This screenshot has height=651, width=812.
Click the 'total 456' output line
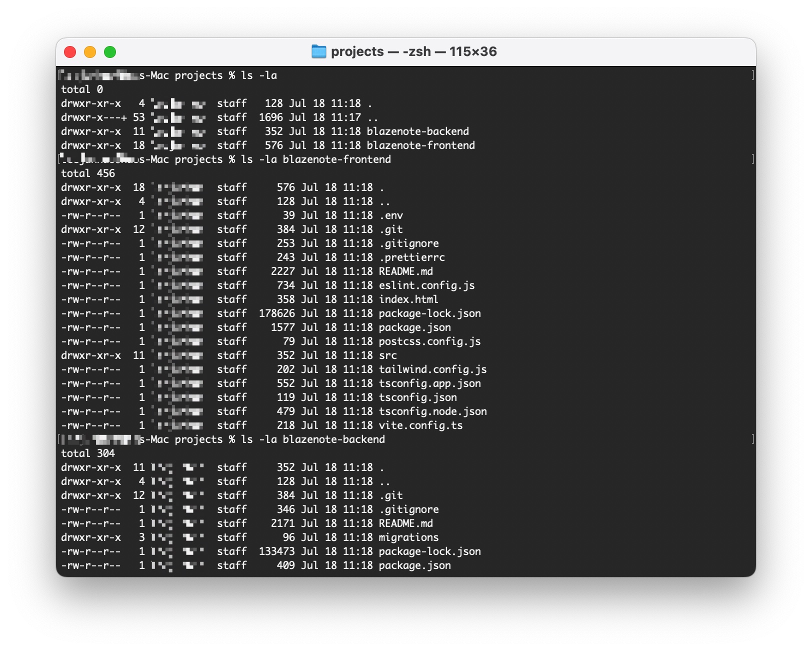coord(88,173)
